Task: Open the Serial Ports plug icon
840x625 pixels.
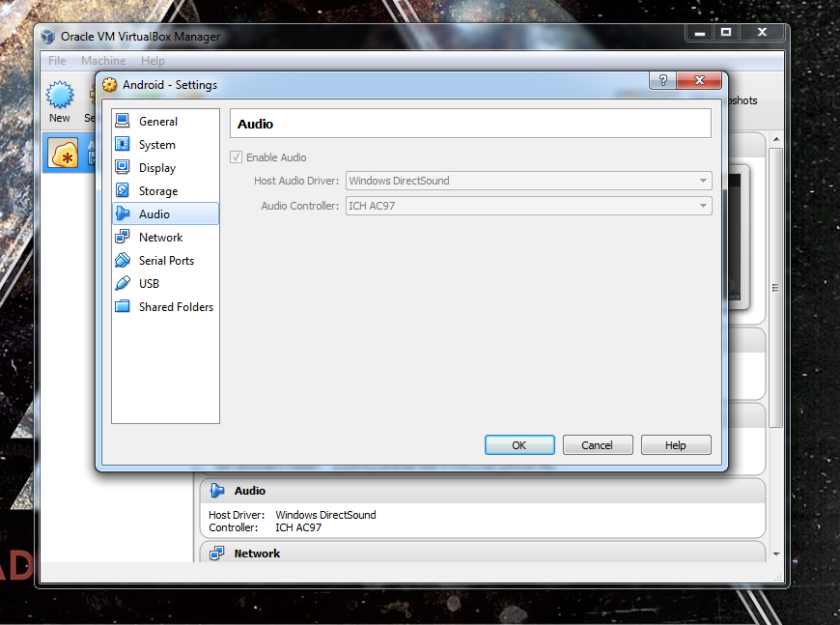Action: coord(123,260)
